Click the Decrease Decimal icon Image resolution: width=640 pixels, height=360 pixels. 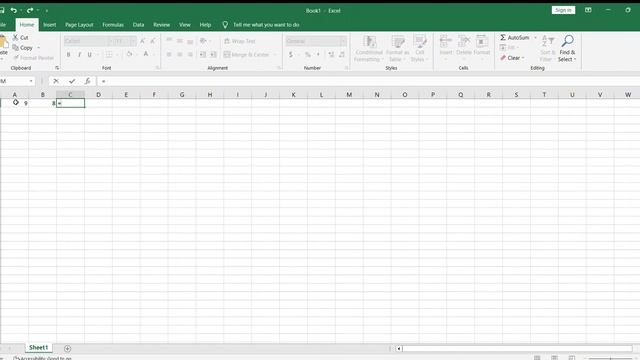click(x=342, y=54)
